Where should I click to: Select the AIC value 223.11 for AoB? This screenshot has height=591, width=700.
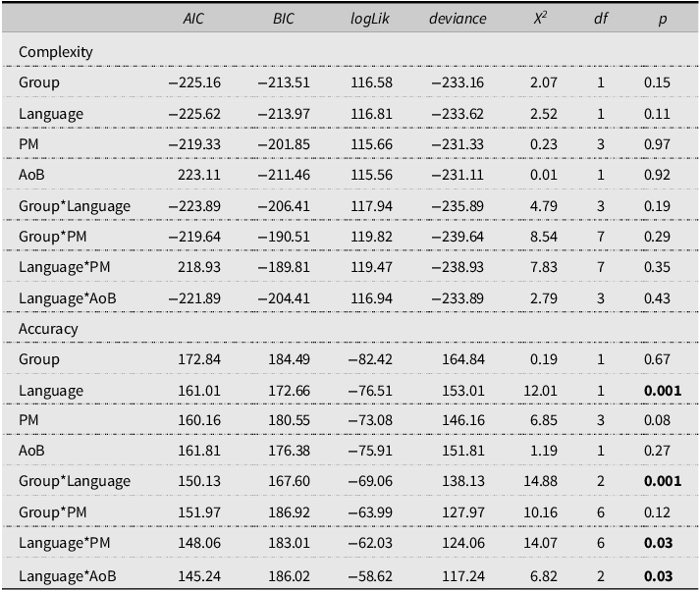[x=199, y=175]
